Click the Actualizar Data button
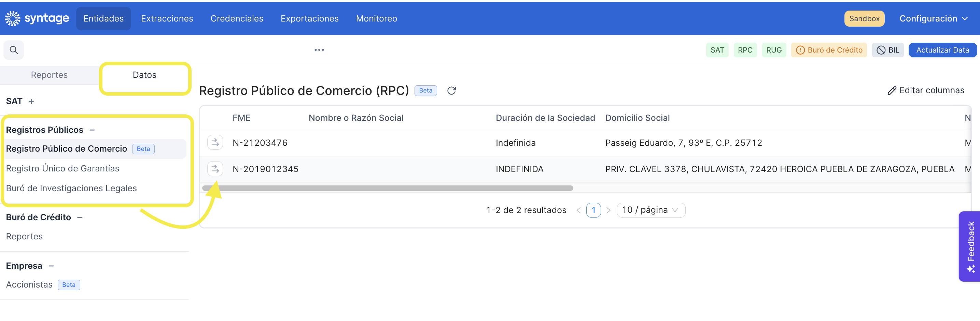Screen dimensions: 980x321 942,50
